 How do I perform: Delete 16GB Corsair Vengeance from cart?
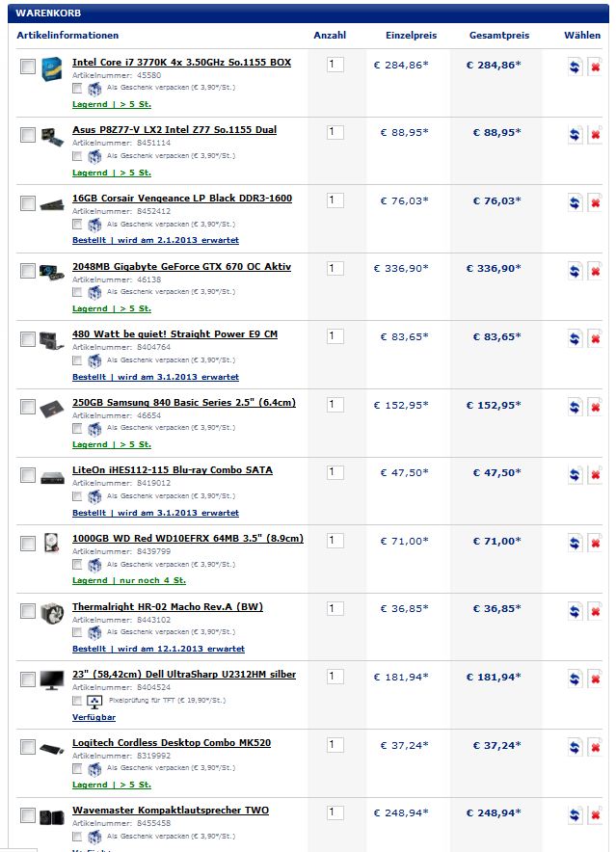point(596,202)
